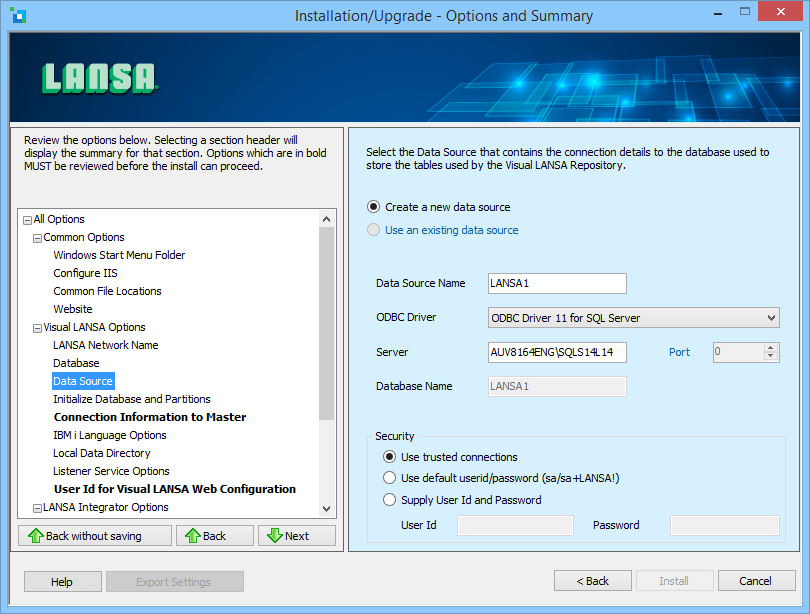The image size is (810, 614).
Task: Click the disabled Install button
Action: (675, 581)
